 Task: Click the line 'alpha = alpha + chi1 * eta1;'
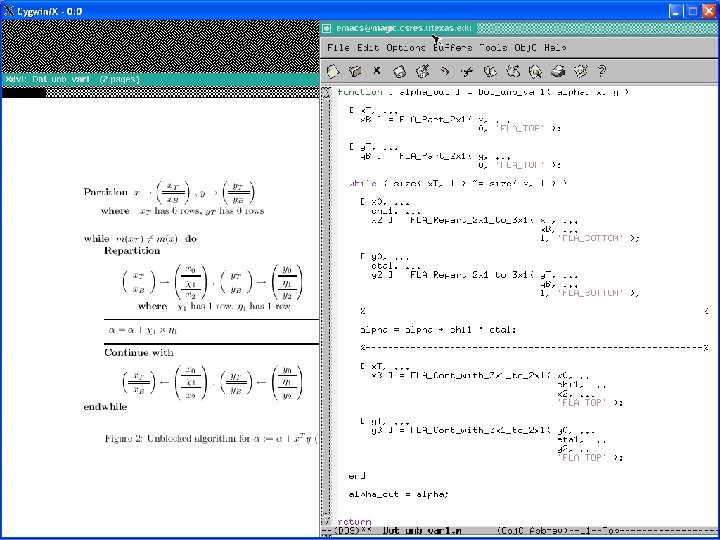438,330
